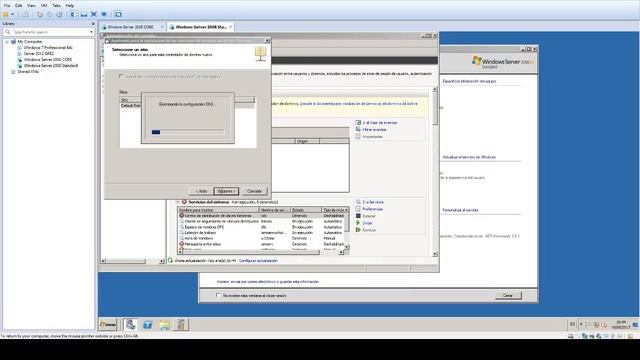
Task: Click the thumbnail bar toolbar icon
Action: (x=84, y=14)
